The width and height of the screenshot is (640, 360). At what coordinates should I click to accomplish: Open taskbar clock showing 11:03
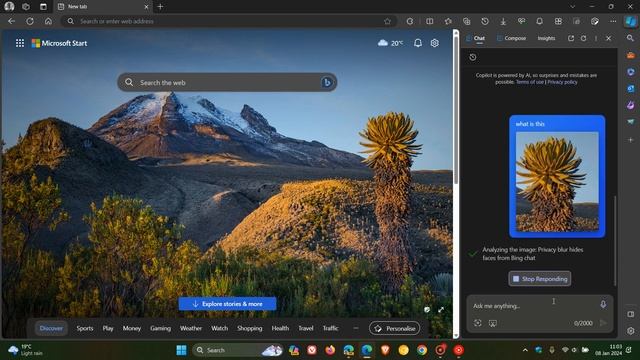tap(609, 350)
